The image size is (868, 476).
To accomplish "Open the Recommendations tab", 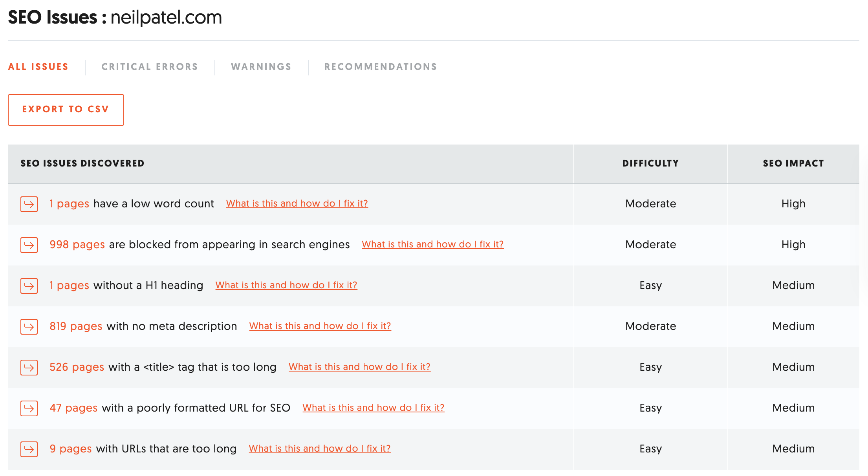I will click(381, 67).
